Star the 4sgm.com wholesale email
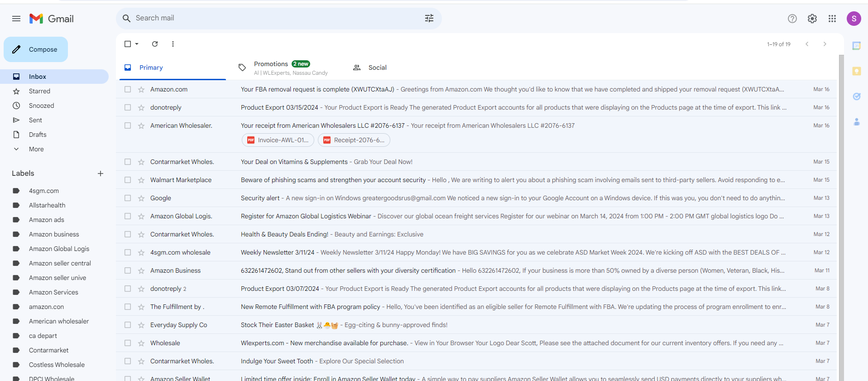Image resolution: width=868 pixels, height=381 pixels. (x=141, y=252)
